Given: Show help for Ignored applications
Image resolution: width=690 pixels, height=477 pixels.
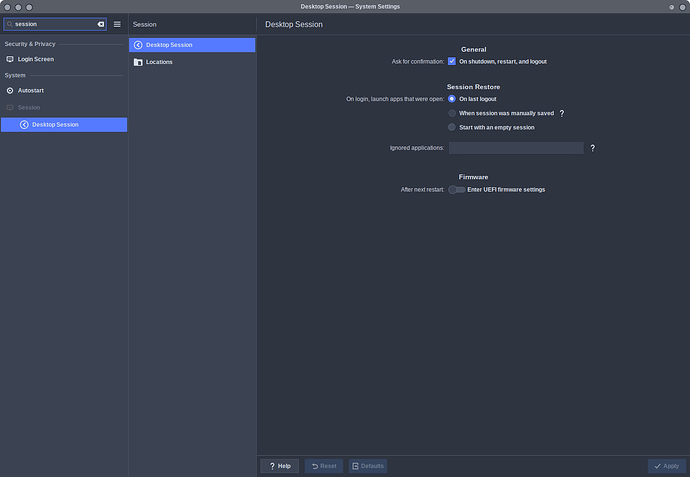Looking at the screenshot, I should click(x=592, y=148).
